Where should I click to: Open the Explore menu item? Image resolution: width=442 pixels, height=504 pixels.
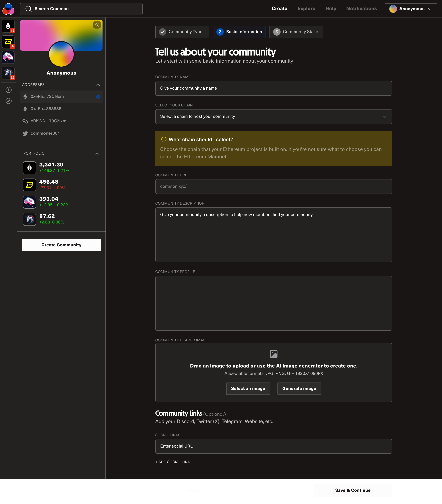pyautogui.click(x=306, y=9)
